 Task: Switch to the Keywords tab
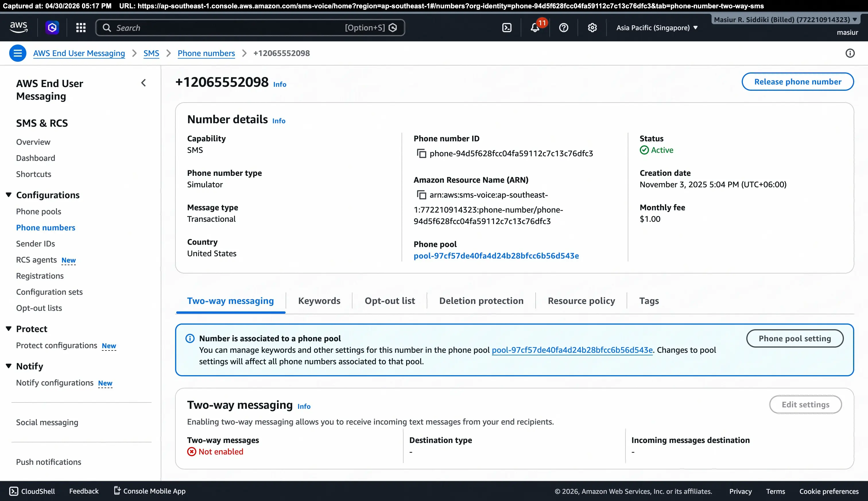[319, 301]
